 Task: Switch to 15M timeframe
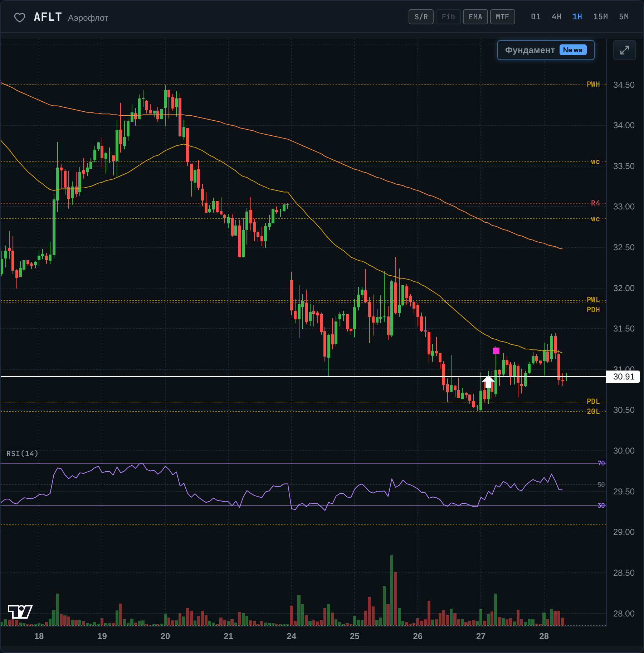tap(600, 17)
